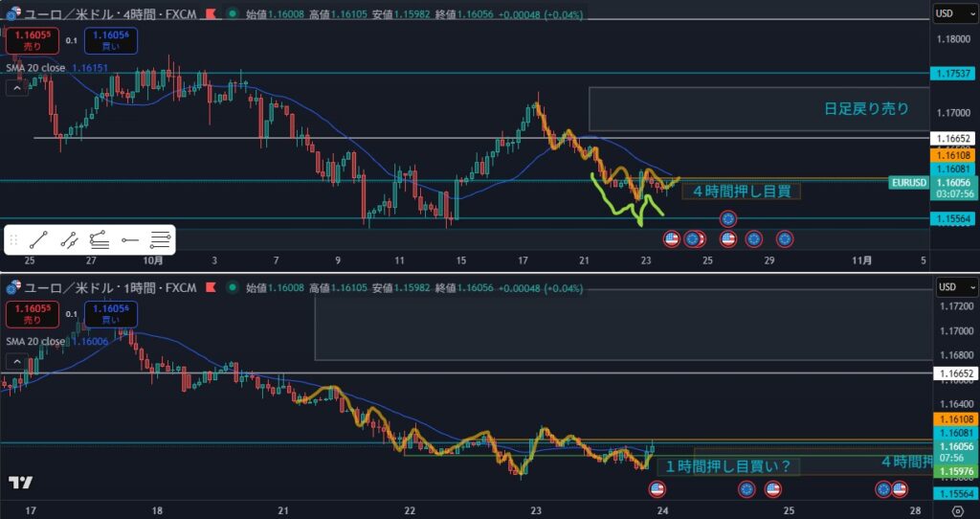Click the TradingView logo in lower chart
The image size is (980, 519).
coord(19,483)
